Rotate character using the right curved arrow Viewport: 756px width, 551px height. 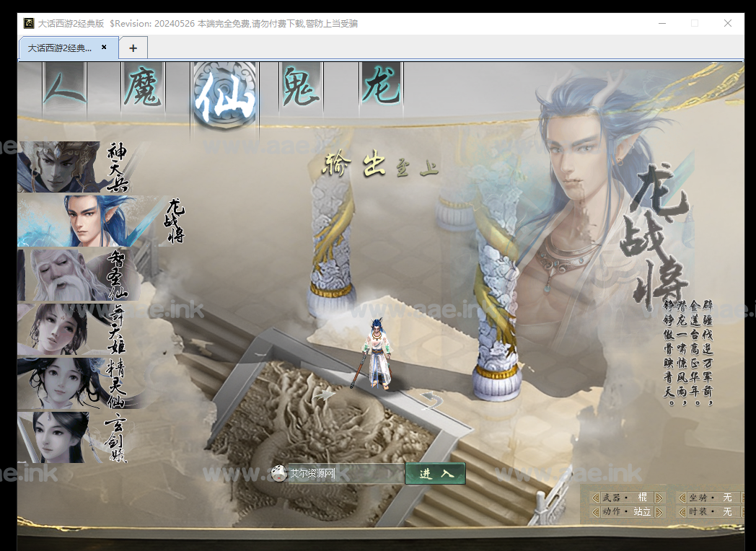(x=431, y=399)
